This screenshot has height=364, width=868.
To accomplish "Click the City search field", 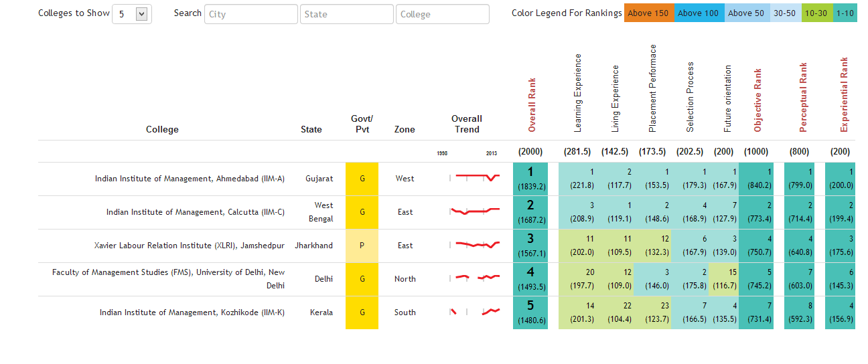I will [251, 14].
